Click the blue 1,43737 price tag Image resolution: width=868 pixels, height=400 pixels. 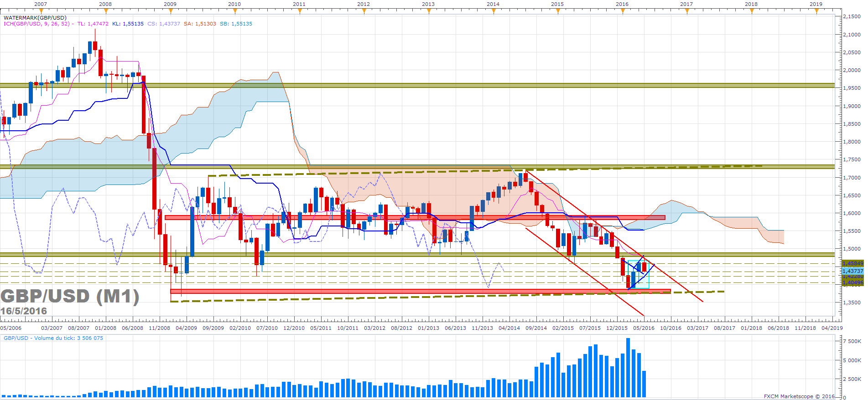[852, 271]
